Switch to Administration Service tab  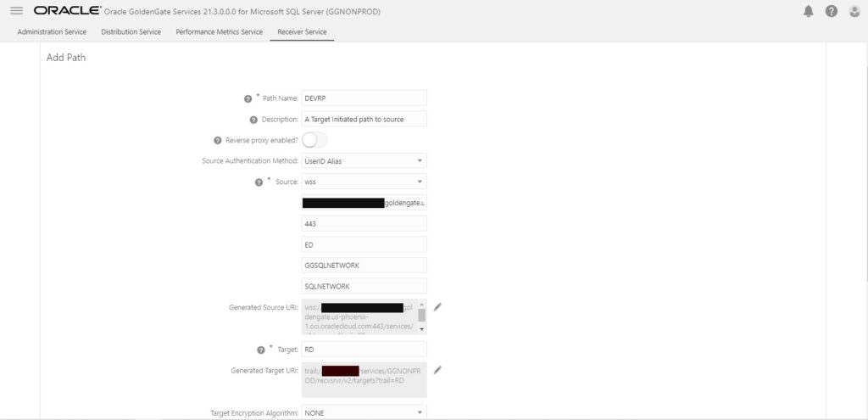coord(52,32)
